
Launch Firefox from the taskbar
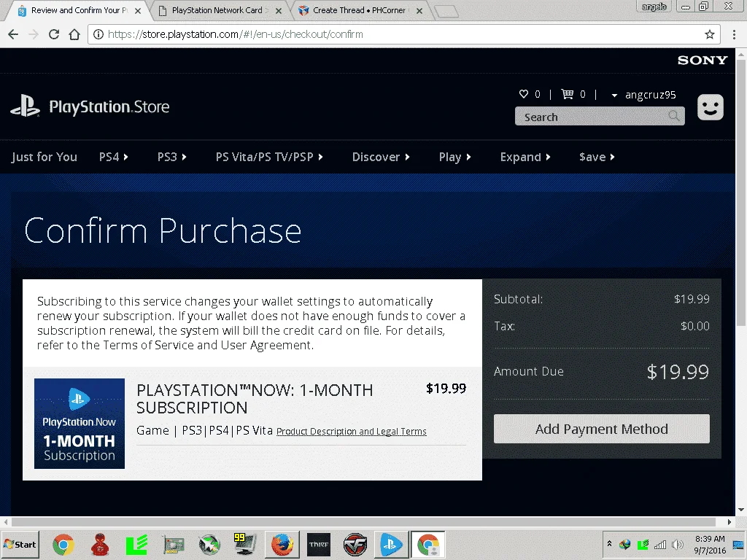(x=282, y=544)
